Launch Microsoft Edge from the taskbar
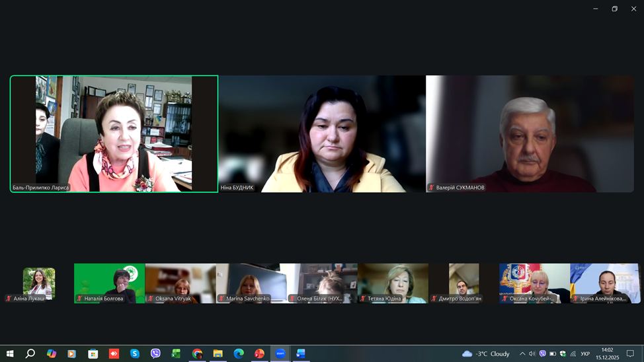This screenshot has height=362, width=644. [238, 353]
